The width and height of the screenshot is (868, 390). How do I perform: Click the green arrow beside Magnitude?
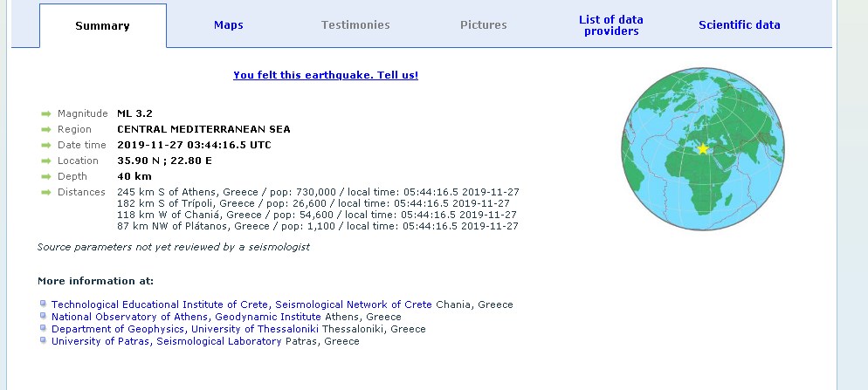[x=45, y=113]
